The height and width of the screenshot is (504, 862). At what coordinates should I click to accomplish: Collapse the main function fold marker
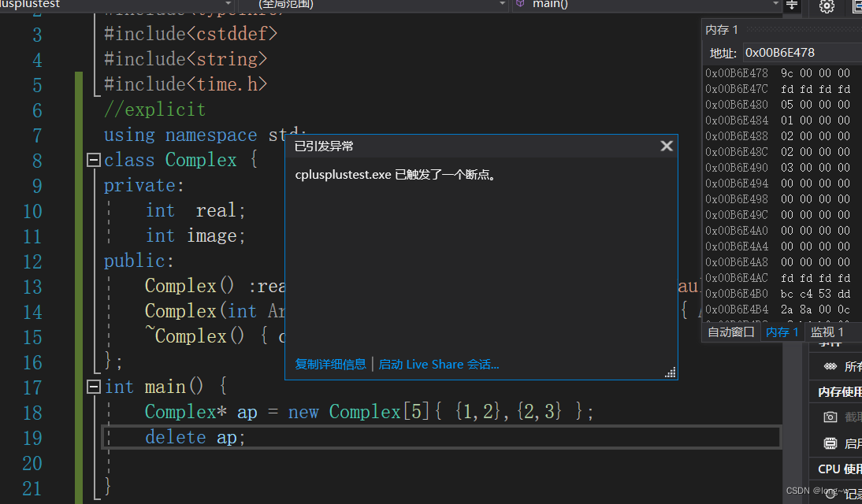[94, 386]
